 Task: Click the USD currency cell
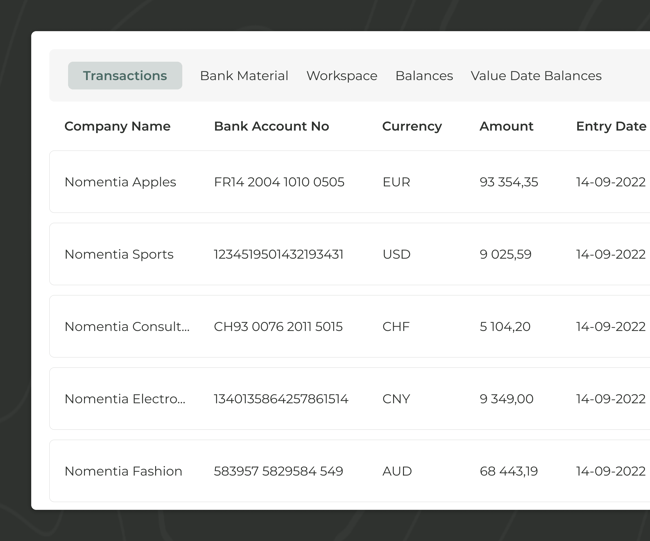(x=396, y=254)
